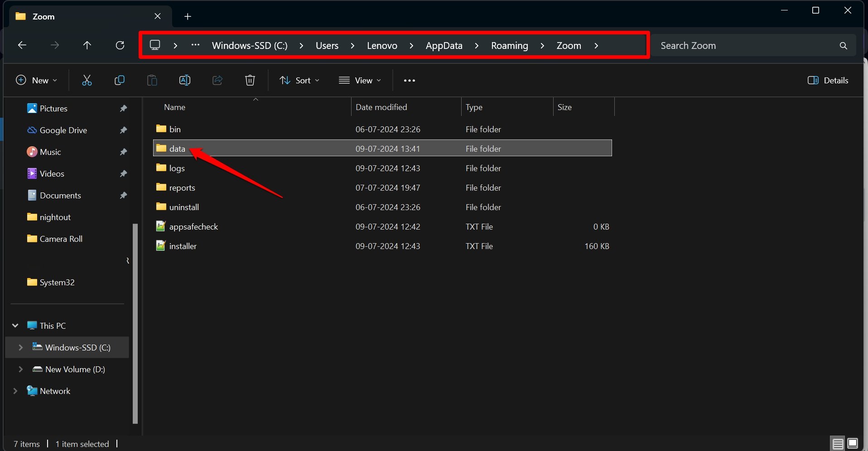Navigate to Lenovo in breadcrumb

coord(382,46)
